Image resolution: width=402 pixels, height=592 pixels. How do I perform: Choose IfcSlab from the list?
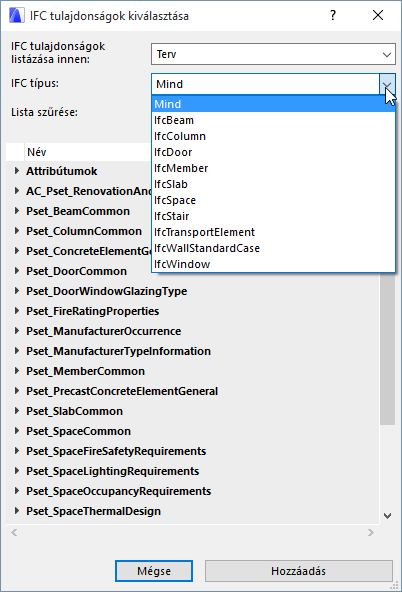[273, 184]
